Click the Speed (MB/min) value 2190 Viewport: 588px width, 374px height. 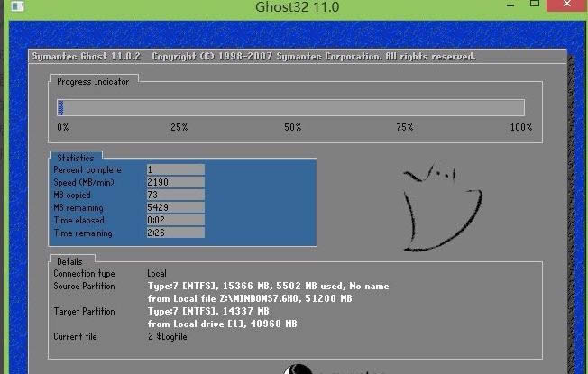[x=176, y=183]
